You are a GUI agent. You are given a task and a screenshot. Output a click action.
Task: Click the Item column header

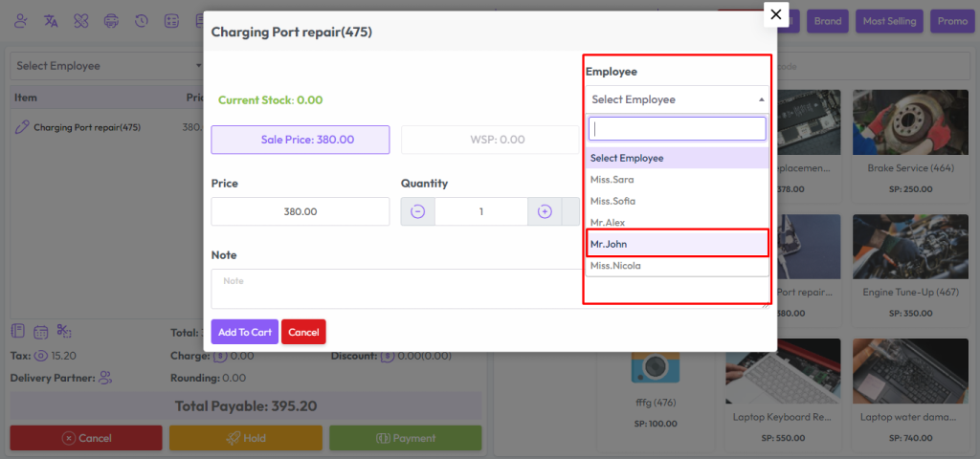(x=26, y=98)
